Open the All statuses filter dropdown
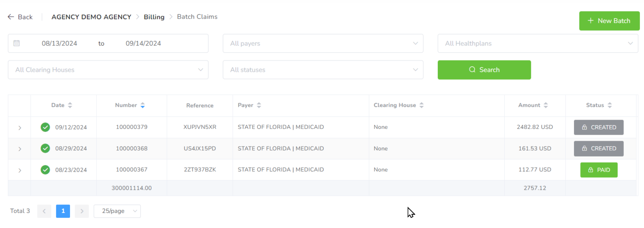This screenshot has height=228, width=644. (x=323, y=70)
